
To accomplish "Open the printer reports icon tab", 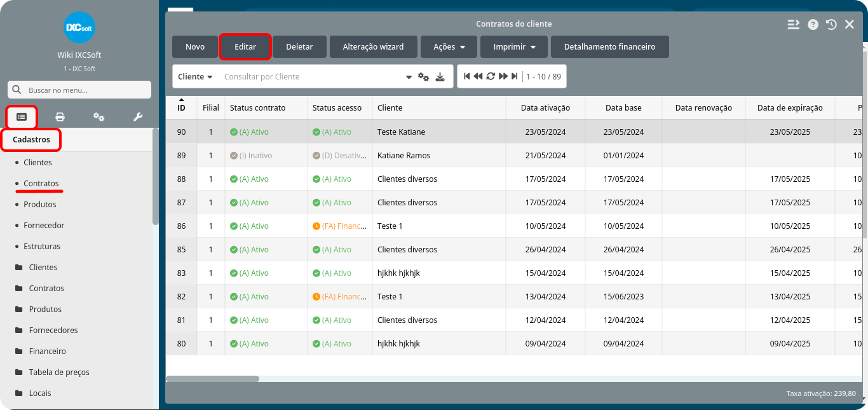I will [60, 117].
